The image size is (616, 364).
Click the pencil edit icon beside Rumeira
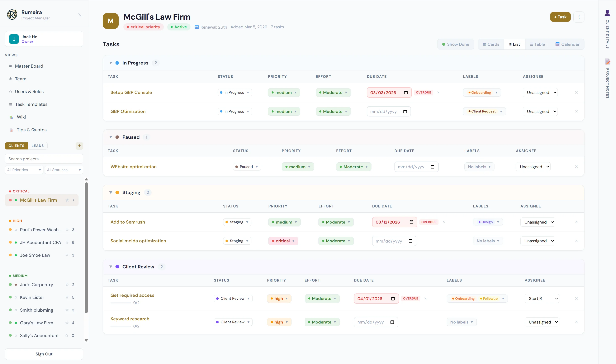click(x=80, y=15)
